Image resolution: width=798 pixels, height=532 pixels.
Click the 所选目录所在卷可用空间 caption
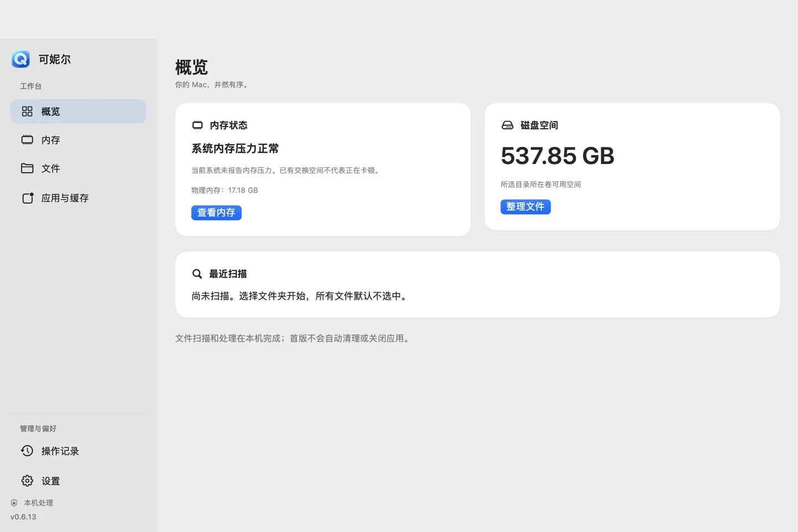point(540,185)
